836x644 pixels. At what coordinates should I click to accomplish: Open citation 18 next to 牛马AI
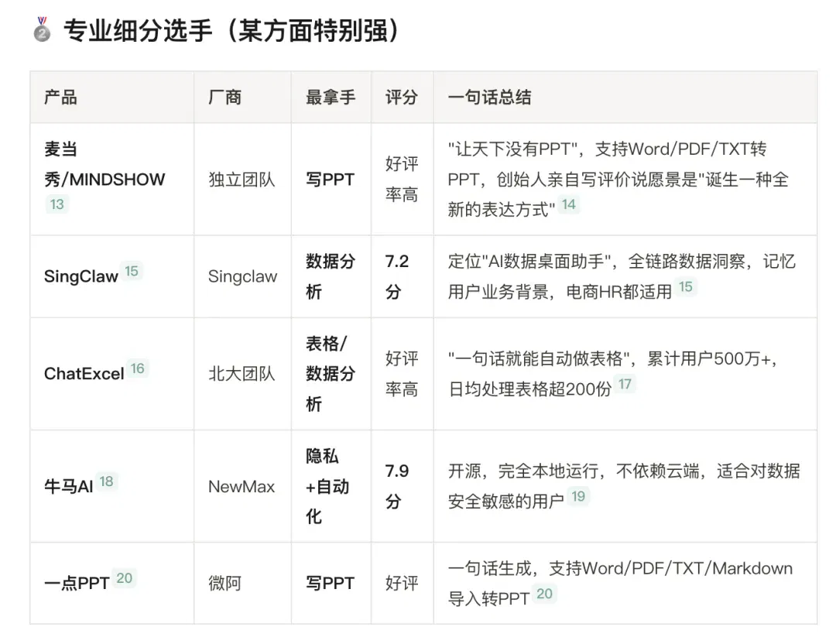pos(106,481)
